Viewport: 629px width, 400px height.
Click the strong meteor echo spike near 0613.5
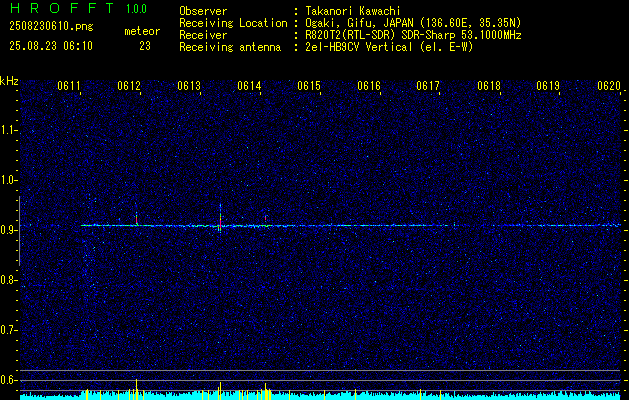point(220,218)
